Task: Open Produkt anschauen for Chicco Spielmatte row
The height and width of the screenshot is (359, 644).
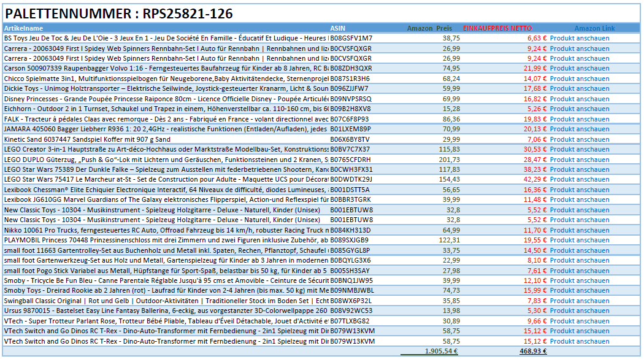Action: [x=579, y=79]
